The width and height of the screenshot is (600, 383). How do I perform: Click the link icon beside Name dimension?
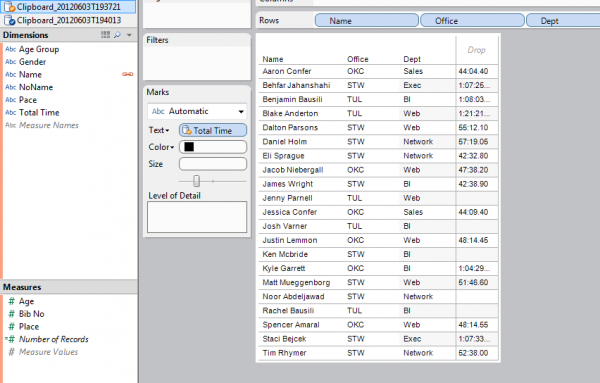(x=127, y=74)
